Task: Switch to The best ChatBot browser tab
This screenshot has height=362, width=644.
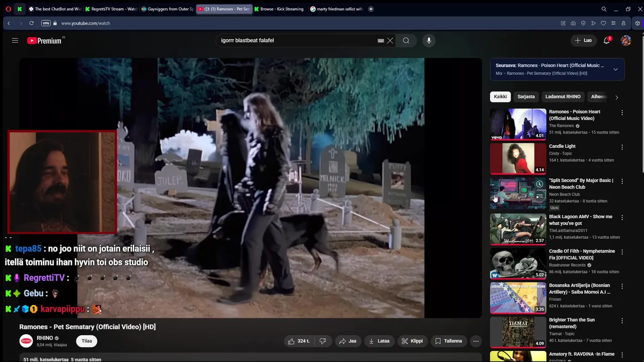Action: tap(55, 9)
